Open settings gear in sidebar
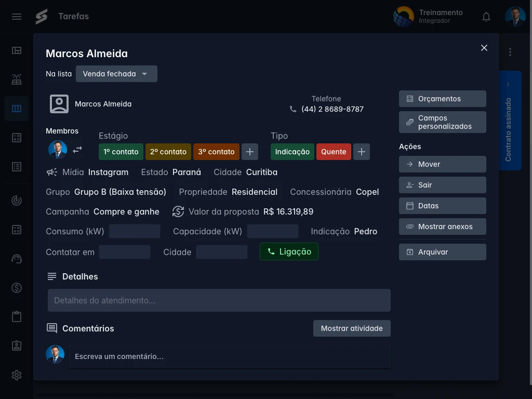This screenshot has height=399, width=532. (x=17, y=375)
